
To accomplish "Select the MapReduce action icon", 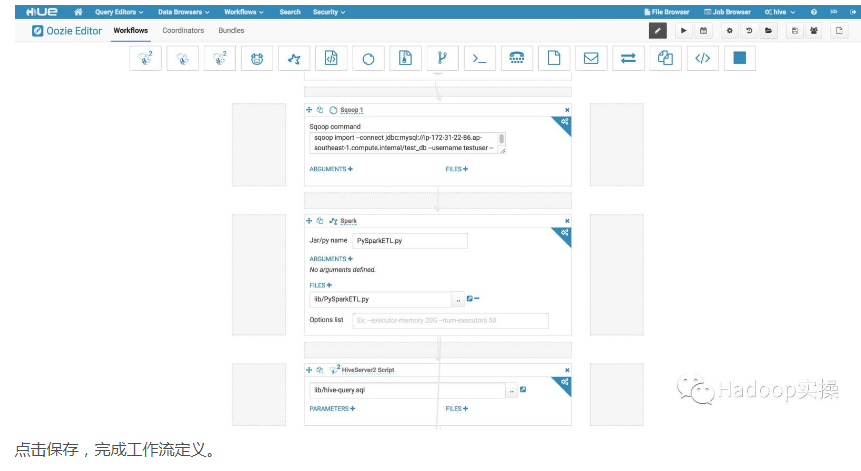I will click(405, 58).
